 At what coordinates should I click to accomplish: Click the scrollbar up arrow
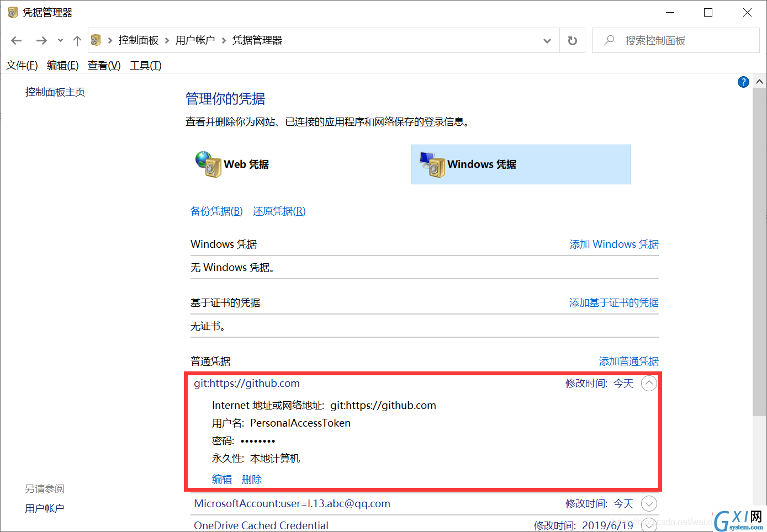[x=760, y=82]
